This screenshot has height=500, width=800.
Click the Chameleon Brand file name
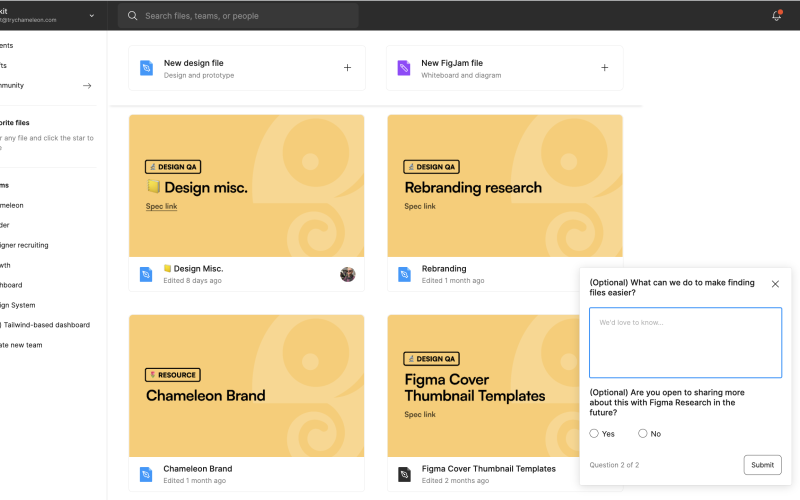click(197, 469)
